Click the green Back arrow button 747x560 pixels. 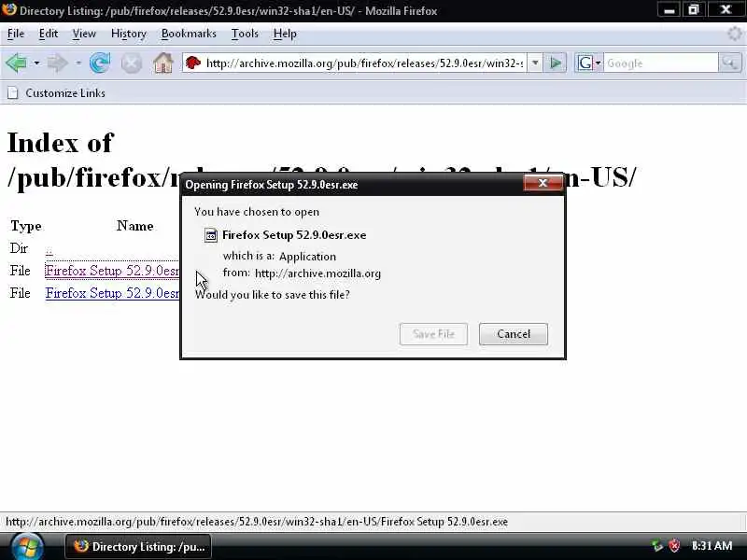point(16,63)
